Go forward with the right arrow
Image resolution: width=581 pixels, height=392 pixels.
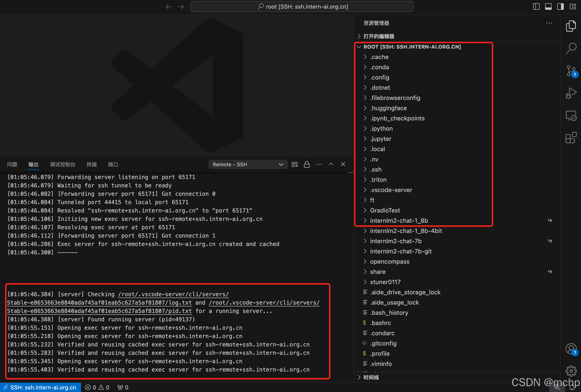click(181, 7)
